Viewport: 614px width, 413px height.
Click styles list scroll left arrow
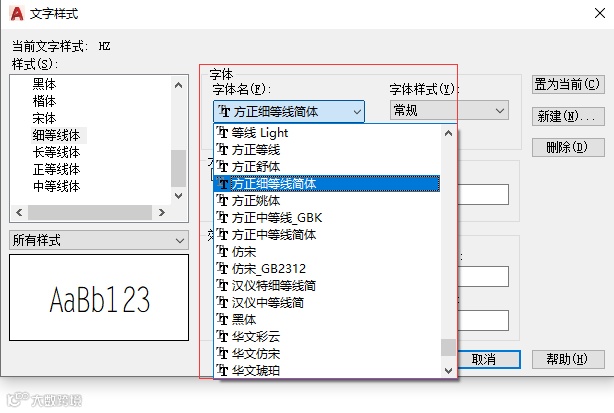[19, 213]
